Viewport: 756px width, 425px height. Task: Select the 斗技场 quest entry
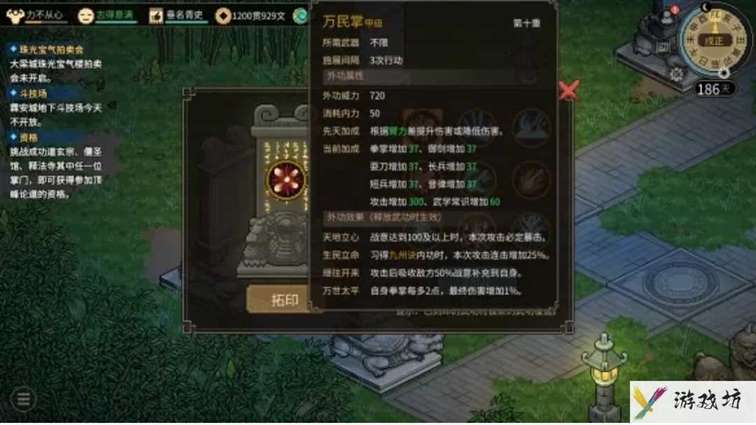click(33, 93)
